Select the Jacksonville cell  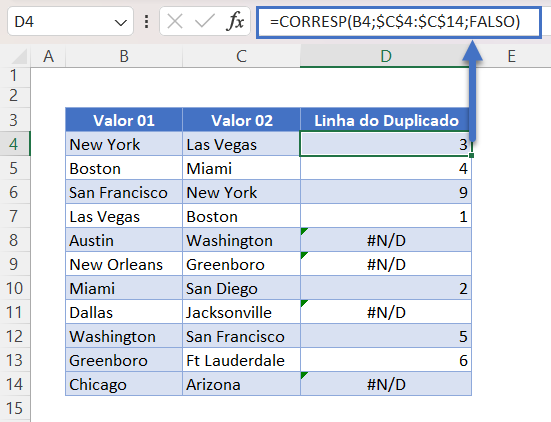tap(241, 312)
